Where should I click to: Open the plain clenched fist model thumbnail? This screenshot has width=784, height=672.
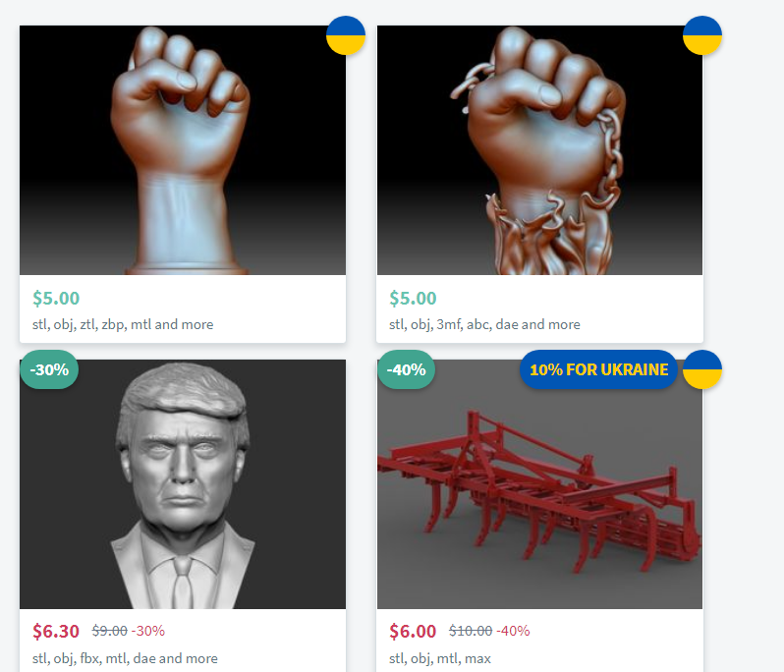183,150
